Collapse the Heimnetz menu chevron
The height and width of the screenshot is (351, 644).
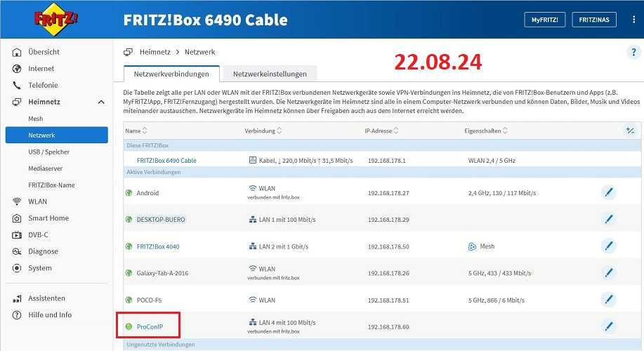pos(101,102)
